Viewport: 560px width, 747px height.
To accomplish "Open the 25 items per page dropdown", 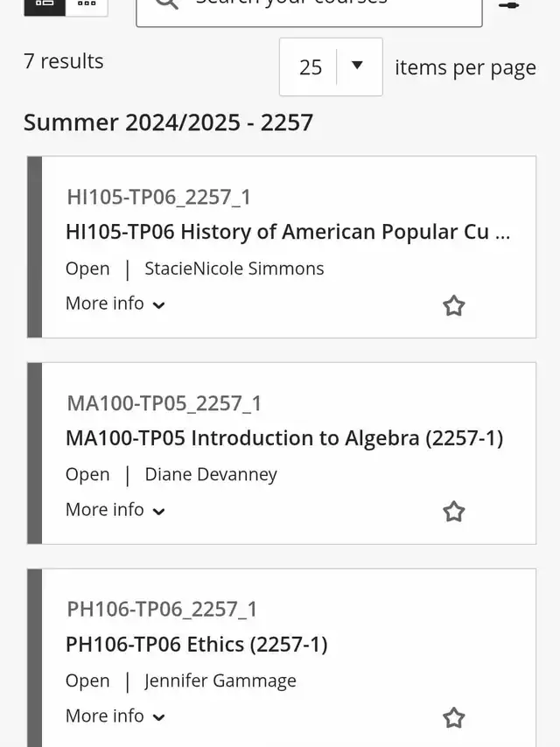I will (331, 66).
